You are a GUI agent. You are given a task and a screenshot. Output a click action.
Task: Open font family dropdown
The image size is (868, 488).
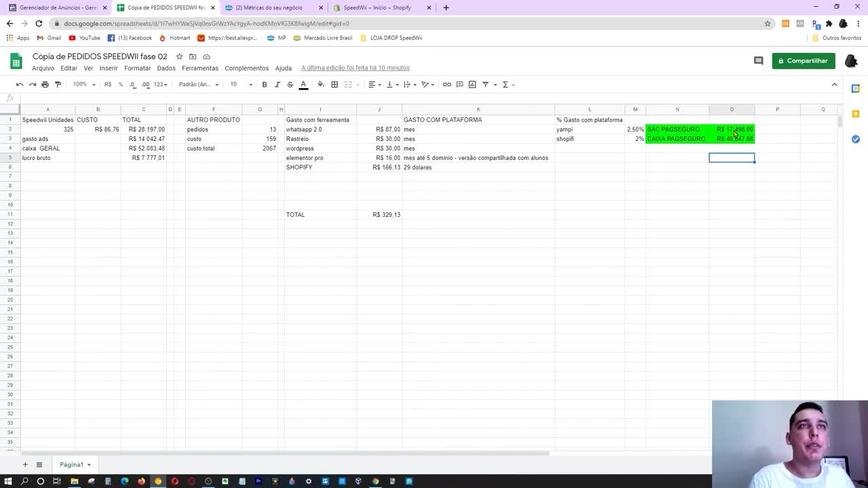pyautogui.click(x=199, y=85)
